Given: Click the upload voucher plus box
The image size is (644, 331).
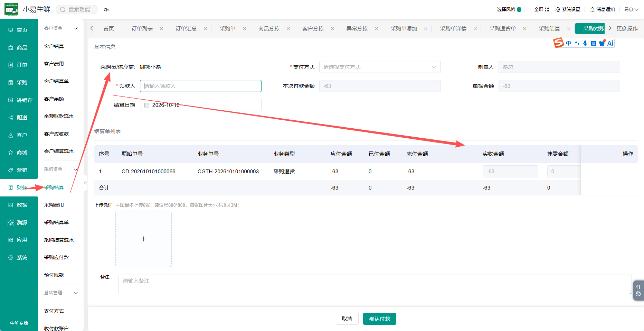Looking at the screenshot, I should pos(143,239).
